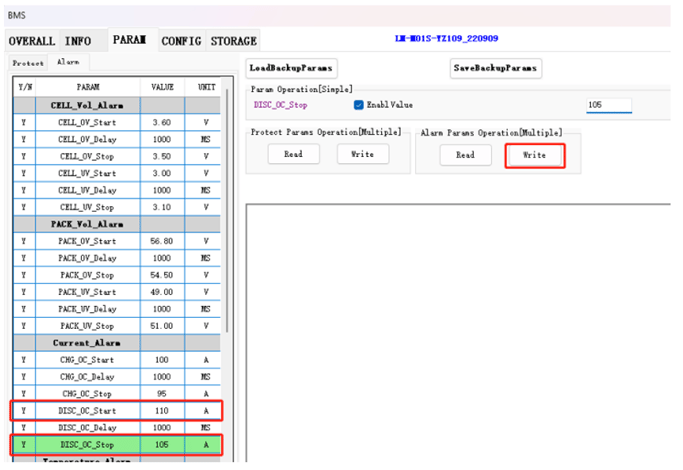This screenshot has height=470, width=683.
Task: Click the SaveBackupParams button
Action: pyautogui.click(x=496, y=68)
